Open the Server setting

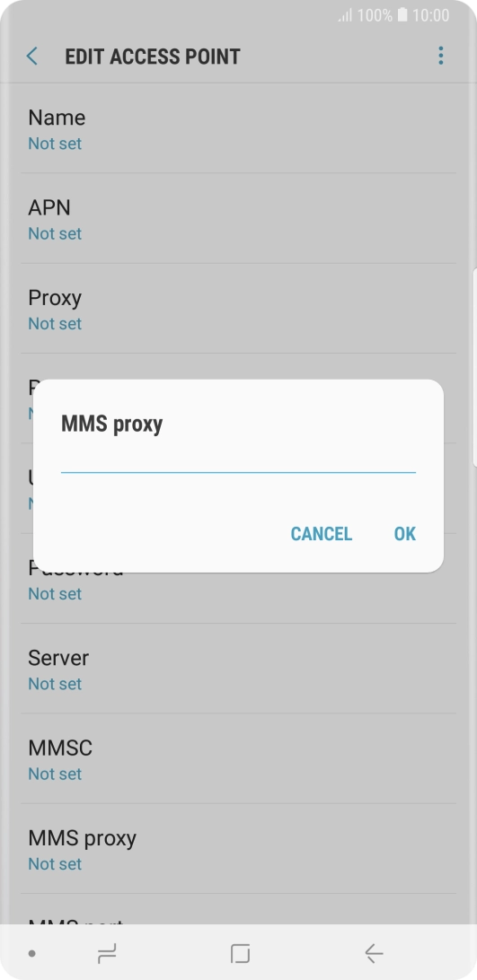tap(239, 669)
